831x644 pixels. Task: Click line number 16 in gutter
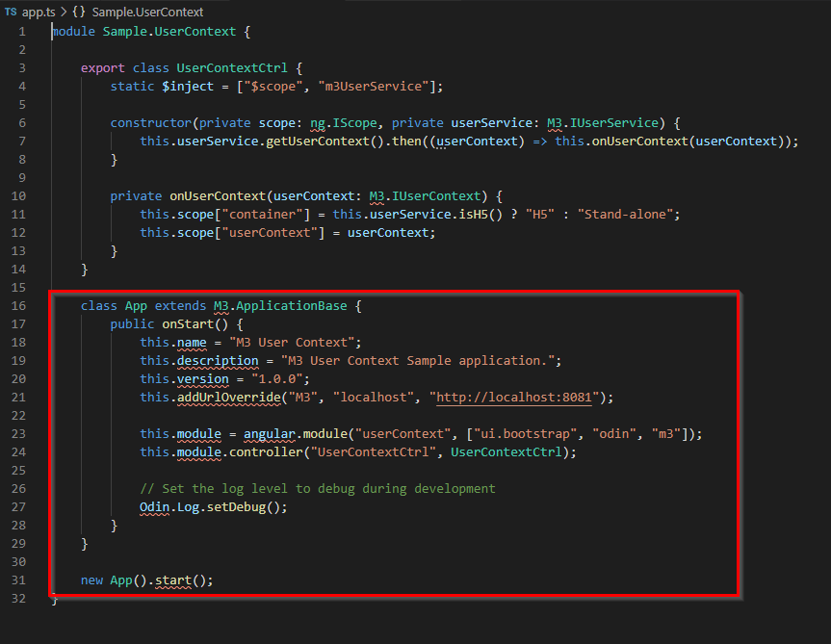click(x=18, y=306)
